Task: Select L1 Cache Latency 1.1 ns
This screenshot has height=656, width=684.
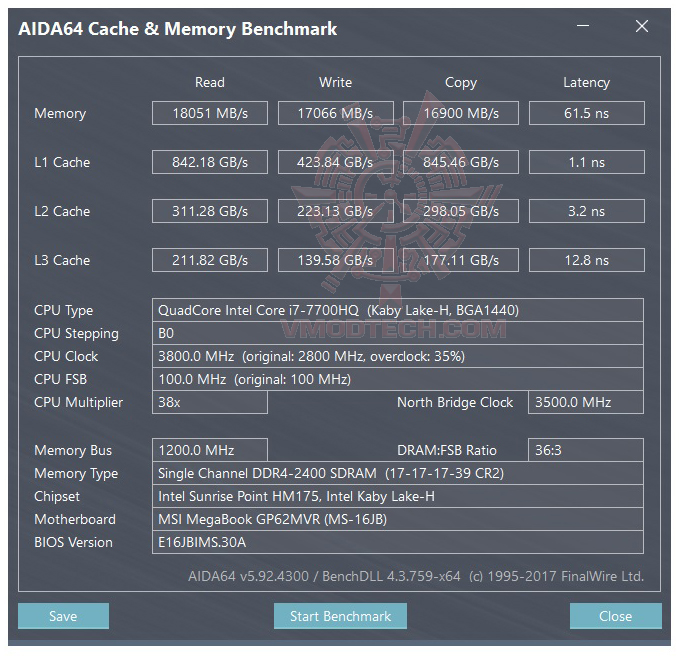Action: pos(587,162)
